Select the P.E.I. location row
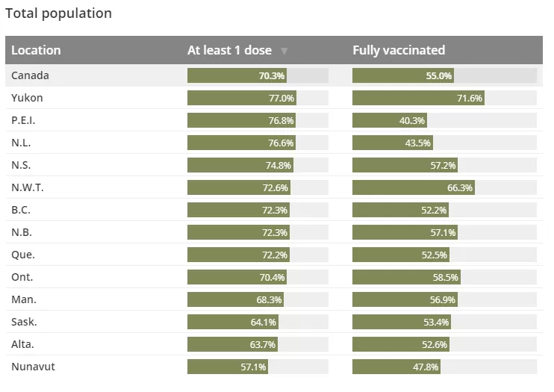The height and width of the screenshot is (392, 554). [x=274, y=120]
